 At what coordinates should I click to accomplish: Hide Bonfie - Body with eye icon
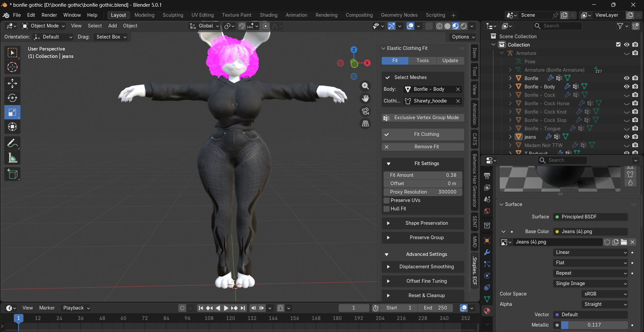point(627,86)
